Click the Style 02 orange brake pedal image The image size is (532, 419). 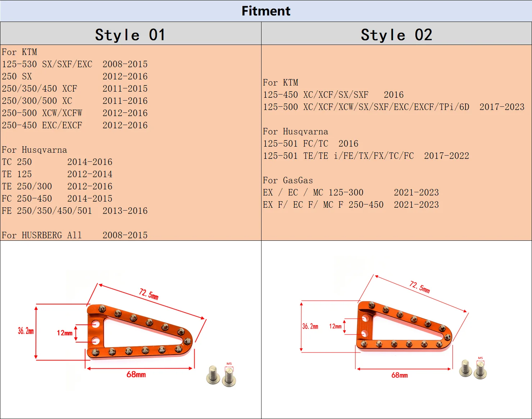pos(404,326)
